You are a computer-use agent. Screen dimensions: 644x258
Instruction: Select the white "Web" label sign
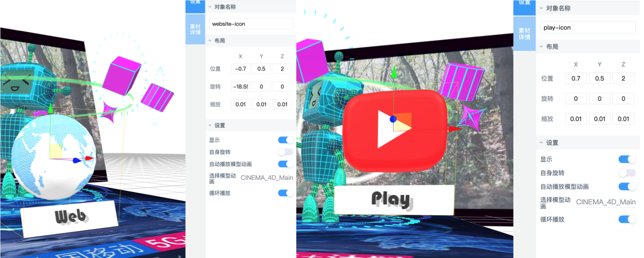coord(69,218)
